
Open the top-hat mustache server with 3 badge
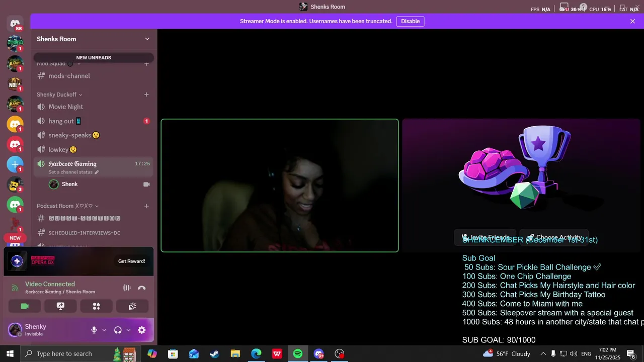point(15,184)
